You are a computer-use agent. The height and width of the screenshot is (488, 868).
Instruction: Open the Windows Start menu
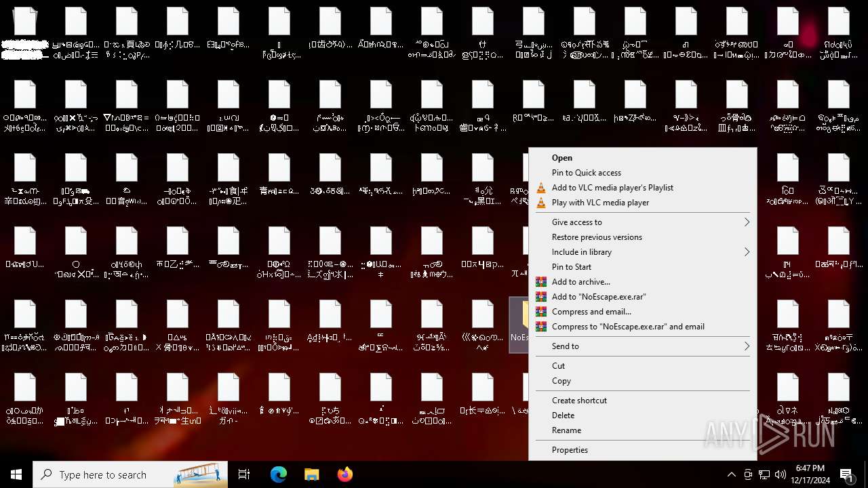[x=16, y=474]
